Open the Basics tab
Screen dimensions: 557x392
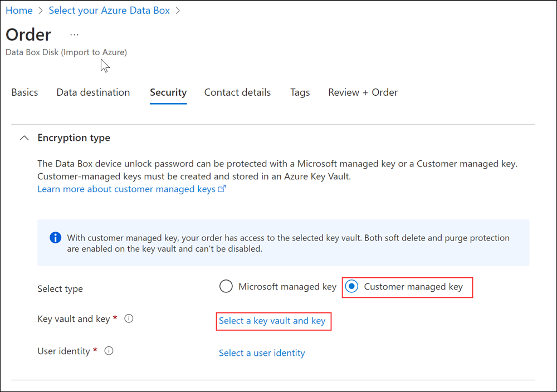click(x=25, y=92)
